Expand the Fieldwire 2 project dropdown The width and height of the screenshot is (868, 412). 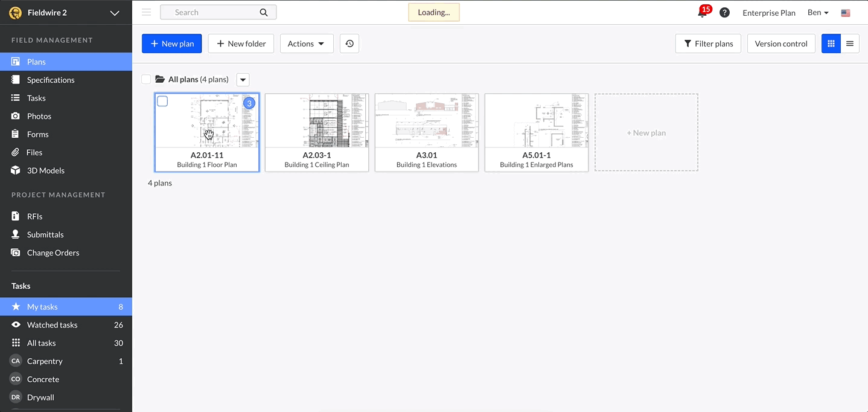pyautogui.click(x=115, y=13)
